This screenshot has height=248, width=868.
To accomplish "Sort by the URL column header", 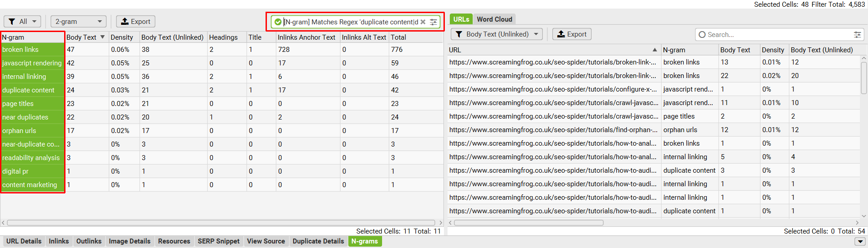I will [554, 50].
